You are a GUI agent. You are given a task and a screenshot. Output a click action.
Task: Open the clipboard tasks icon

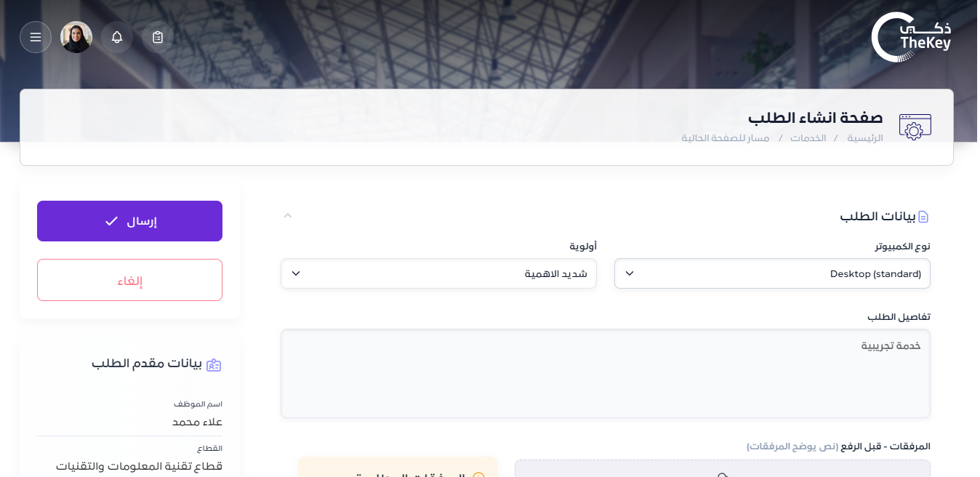pos(158,37)
